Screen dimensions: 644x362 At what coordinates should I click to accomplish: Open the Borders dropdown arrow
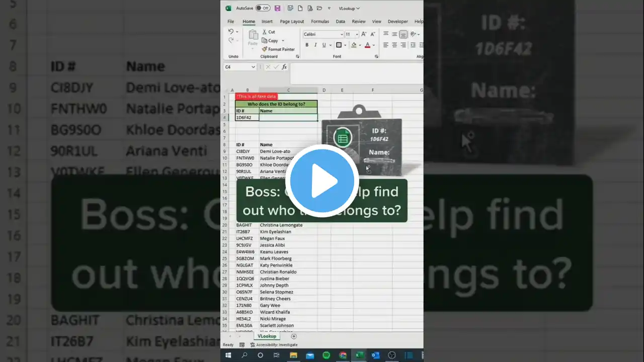pos(345,45)
